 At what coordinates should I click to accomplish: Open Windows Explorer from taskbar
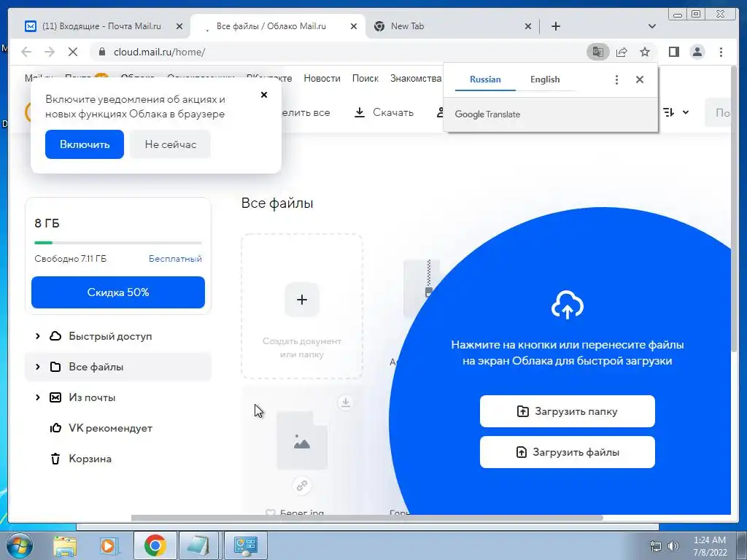click(64, 545)
